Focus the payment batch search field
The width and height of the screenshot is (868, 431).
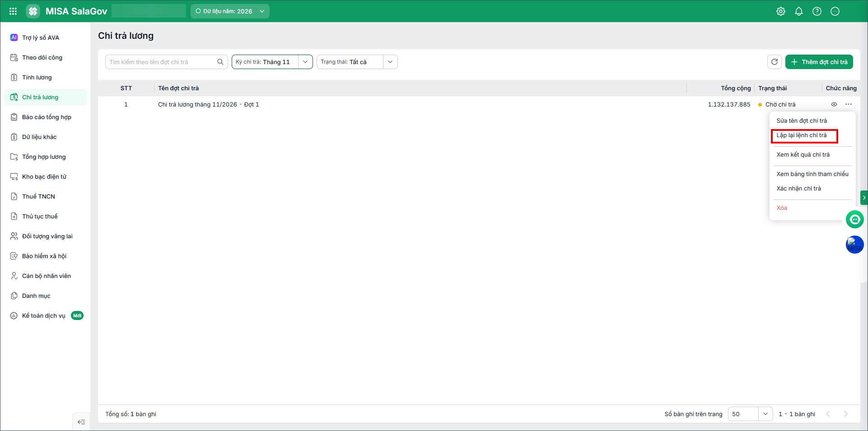(160, 62)
